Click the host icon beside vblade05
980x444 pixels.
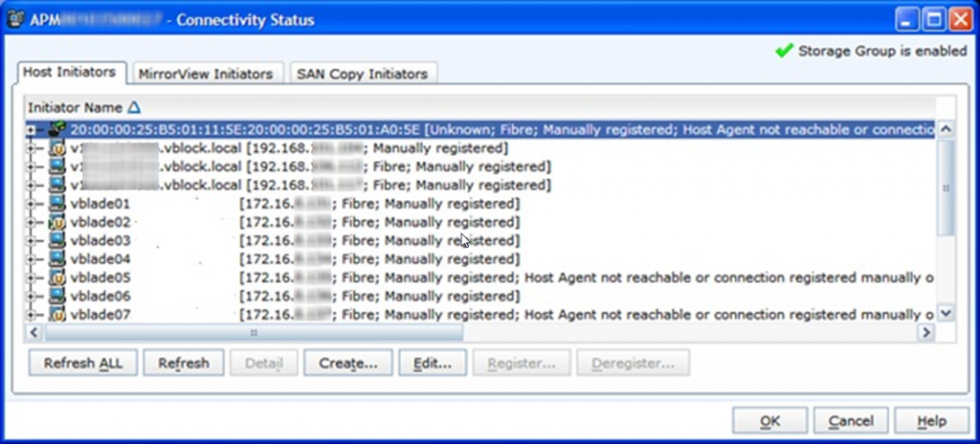pyautogui.click(x=56, y=277)
